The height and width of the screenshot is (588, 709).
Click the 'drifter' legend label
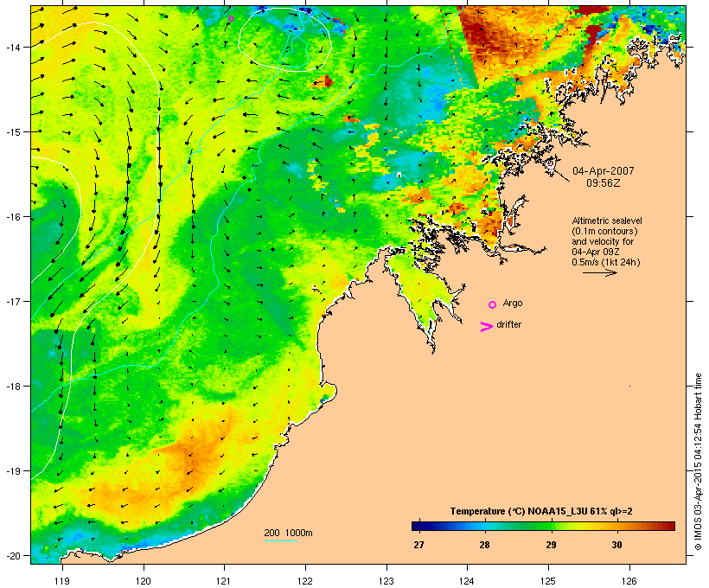508,324
